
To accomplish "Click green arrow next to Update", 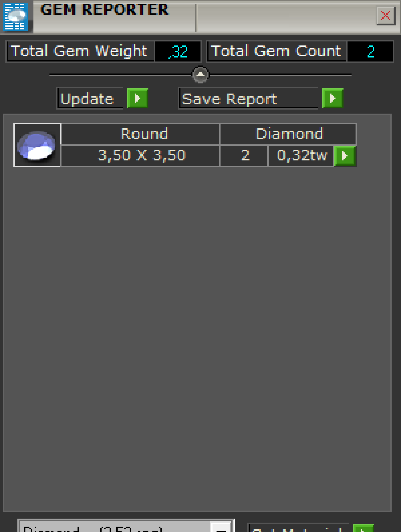I will pos(137,98).
